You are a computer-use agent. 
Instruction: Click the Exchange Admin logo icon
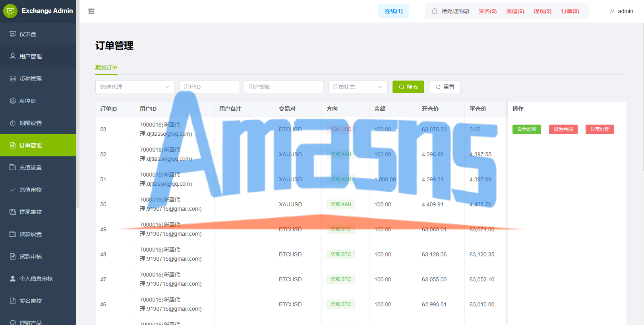point(10,11)
